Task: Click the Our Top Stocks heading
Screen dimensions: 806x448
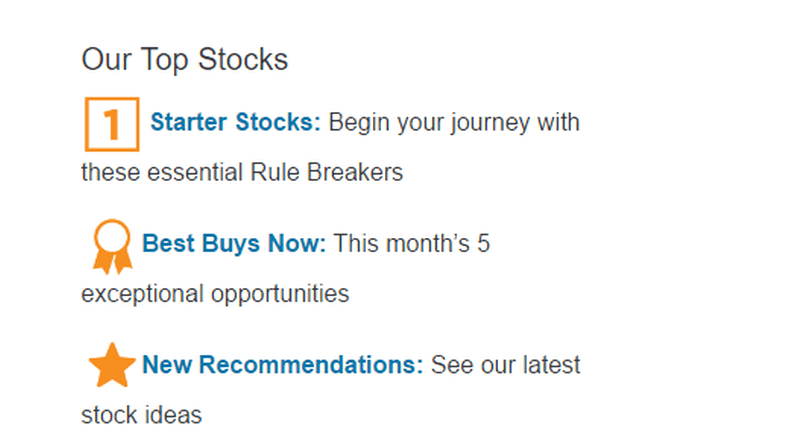Action: (x=185, y=60)
